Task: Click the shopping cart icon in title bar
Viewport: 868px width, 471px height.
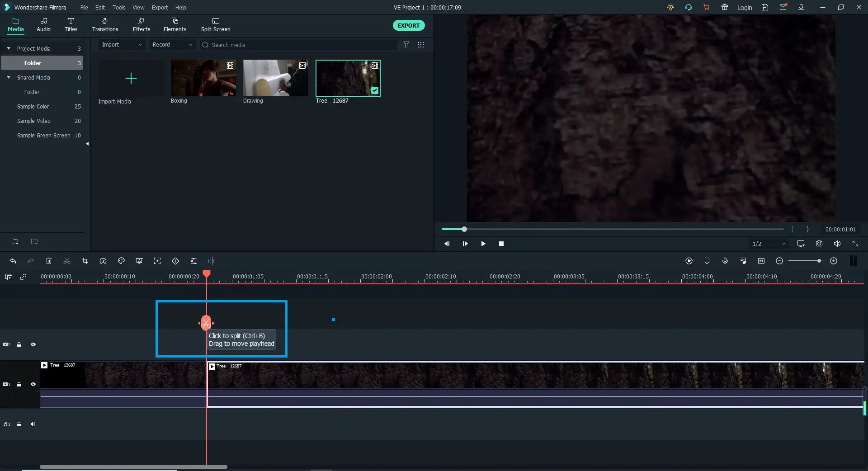Action: (x=706, y=7)
